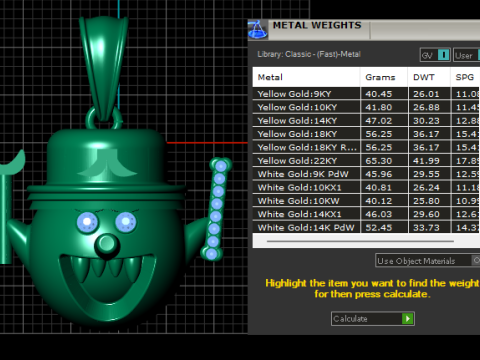Select the Yellow Gold:18KY R... row
The image size is (480, 360).
tap(366, 147)
